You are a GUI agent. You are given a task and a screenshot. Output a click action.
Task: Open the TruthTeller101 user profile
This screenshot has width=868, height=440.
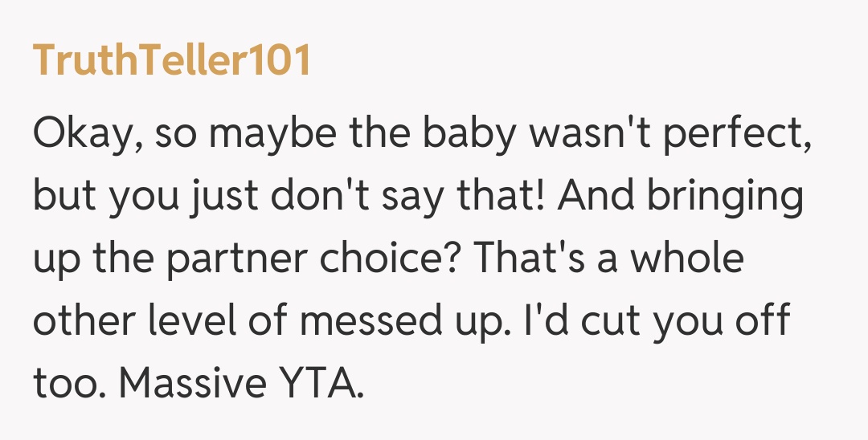tap(171, 61)
